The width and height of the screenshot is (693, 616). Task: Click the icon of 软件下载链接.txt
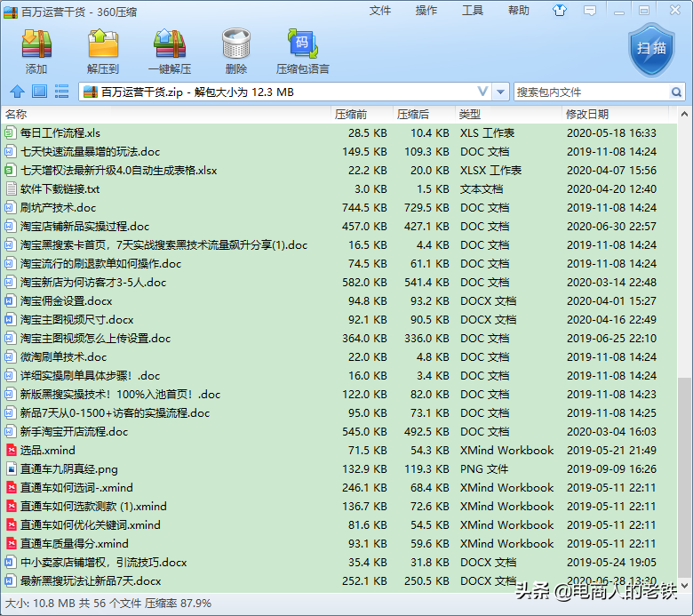(x=11, y=188)
